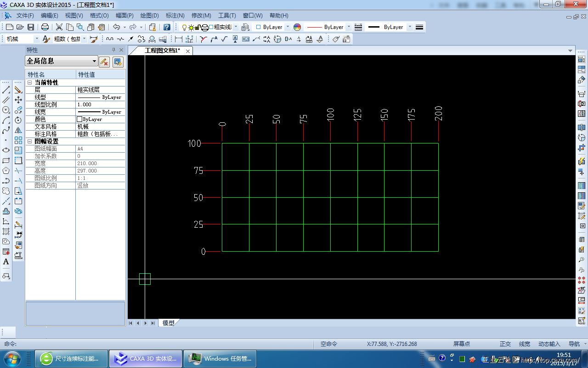This screenshot has width=588, height=368.
Task: Select the Circle drawing tool
Action: pyautogui.click(x=6, y=110)
